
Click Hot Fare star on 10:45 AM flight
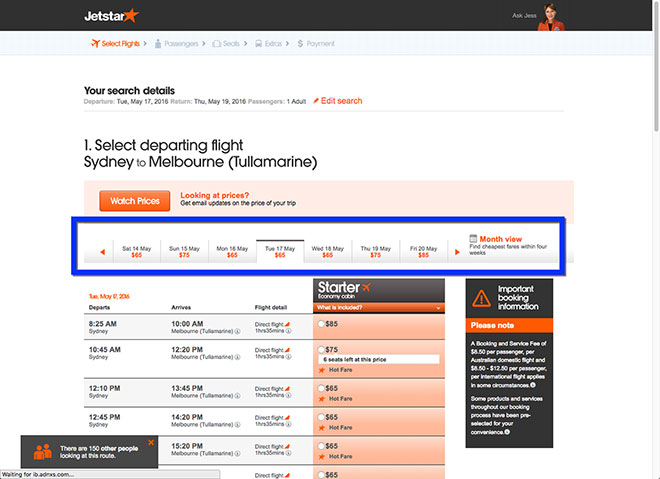click(x=322, y=370)
